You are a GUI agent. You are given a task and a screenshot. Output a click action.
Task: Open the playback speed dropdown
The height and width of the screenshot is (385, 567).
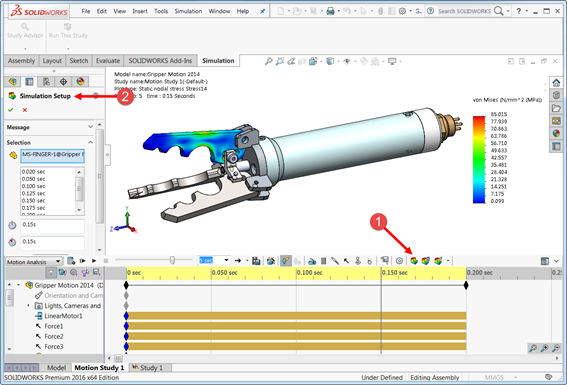pyautogui.click(x=226, y=260)
